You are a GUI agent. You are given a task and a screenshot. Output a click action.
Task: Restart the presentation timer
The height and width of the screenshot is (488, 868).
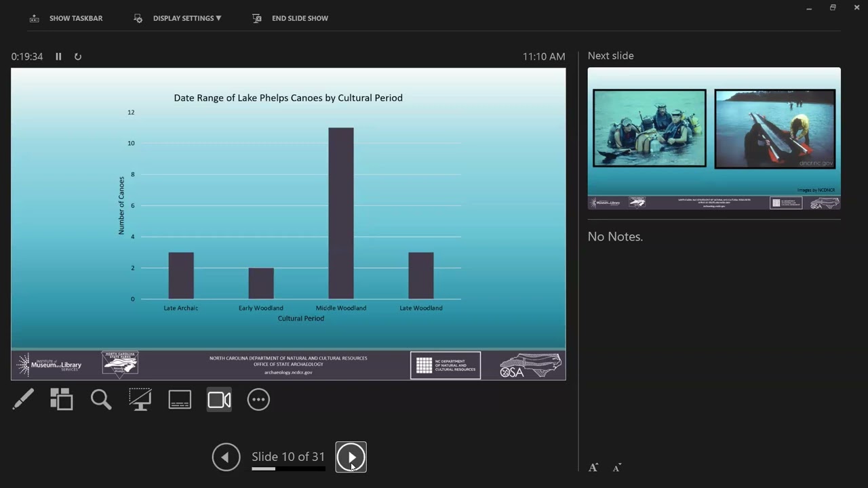78,57
